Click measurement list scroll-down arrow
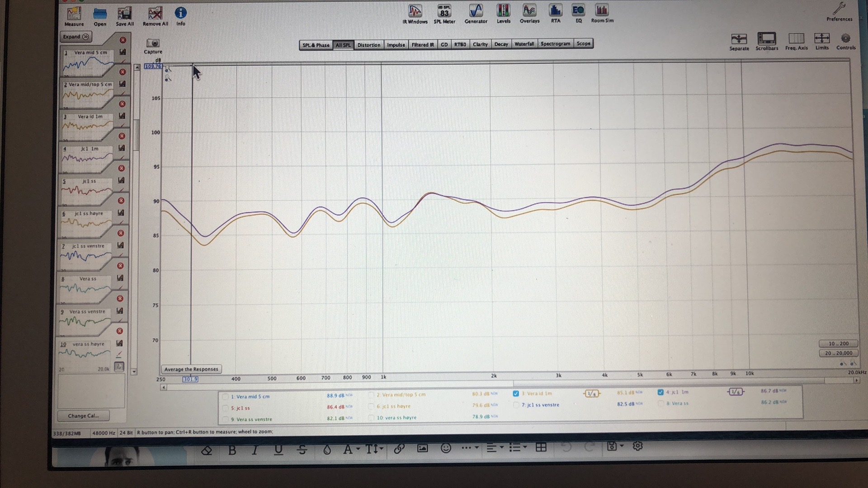 coord(134,372)
